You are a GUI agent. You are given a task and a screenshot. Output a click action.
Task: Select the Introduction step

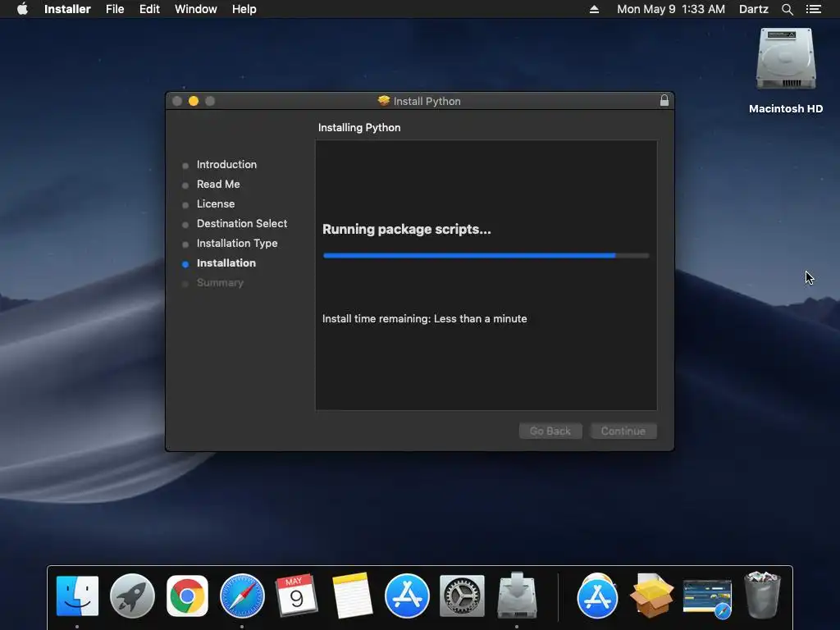[226, 164]
